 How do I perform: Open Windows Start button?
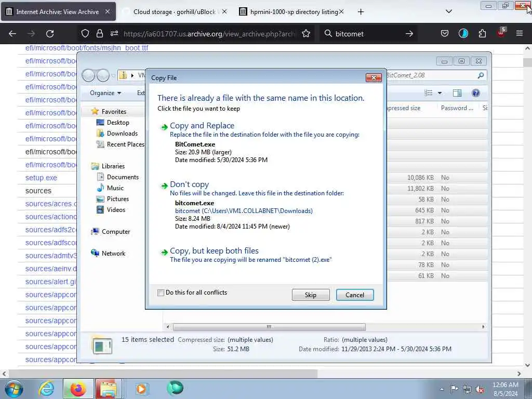(x=14, y=389)
